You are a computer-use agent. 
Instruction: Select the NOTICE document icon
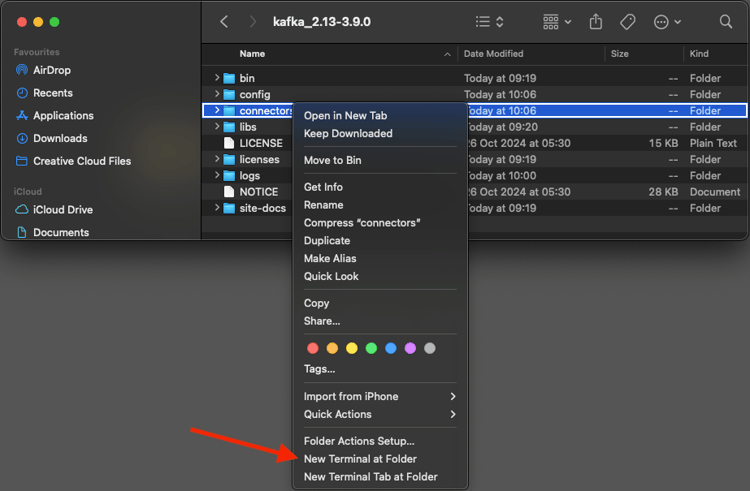(x=230, y=192)
